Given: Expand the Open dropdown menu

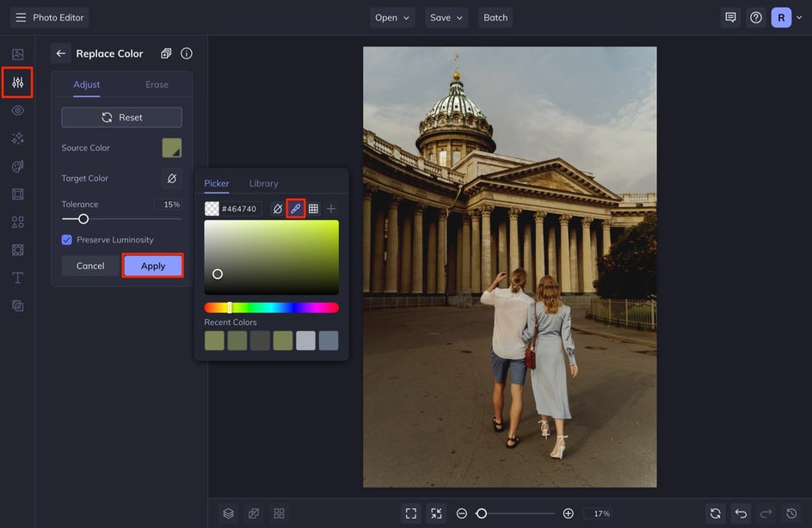Looking at the screenshot, I should [x=392, y=17].
